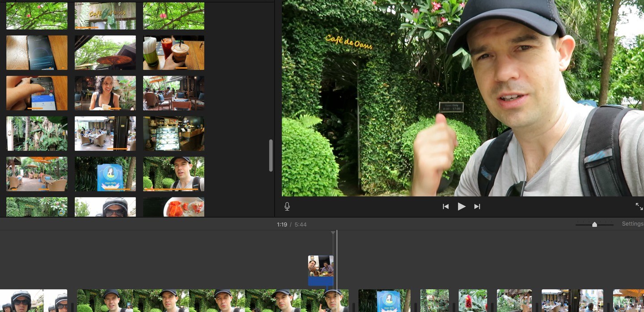
Task: Toggle fullscreen preview mode
Action: [639, 206]
